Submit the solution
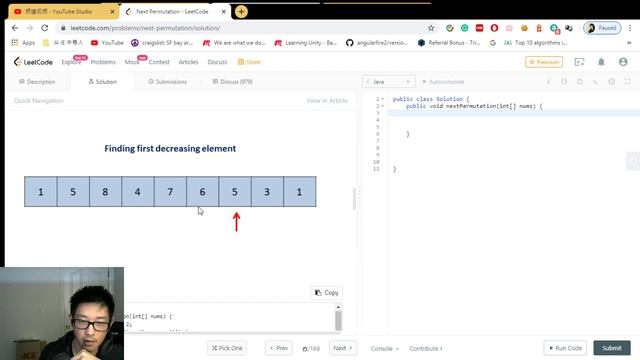 [x=612, y=348]
